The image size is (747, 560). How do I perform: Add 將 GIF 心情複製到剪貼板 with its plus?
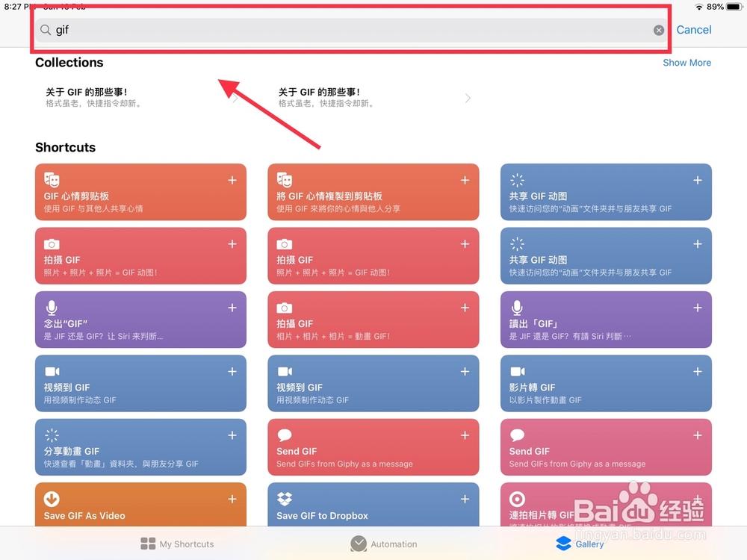pyautogui.click(x=465, y=180)
